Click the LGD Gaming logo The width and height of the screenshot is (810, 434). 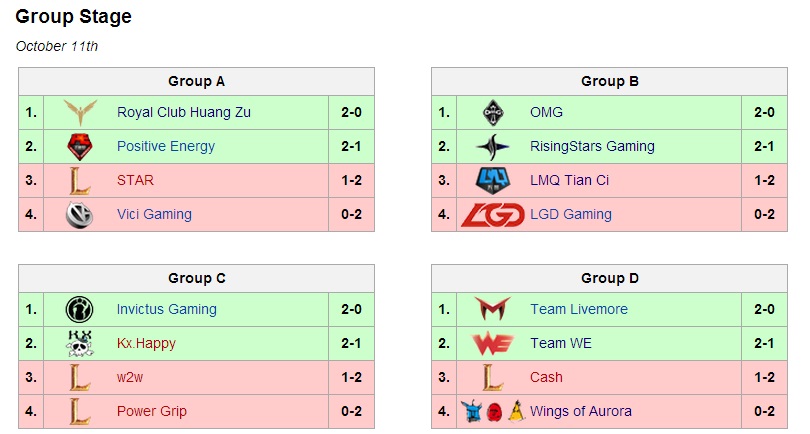493,214
